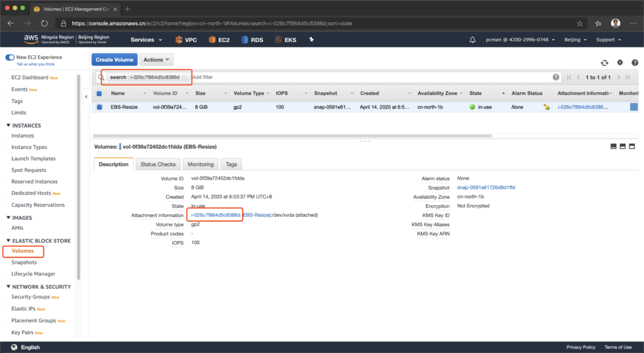
Task: Toggle the New EC2 Experience switch
Action: 10,57
